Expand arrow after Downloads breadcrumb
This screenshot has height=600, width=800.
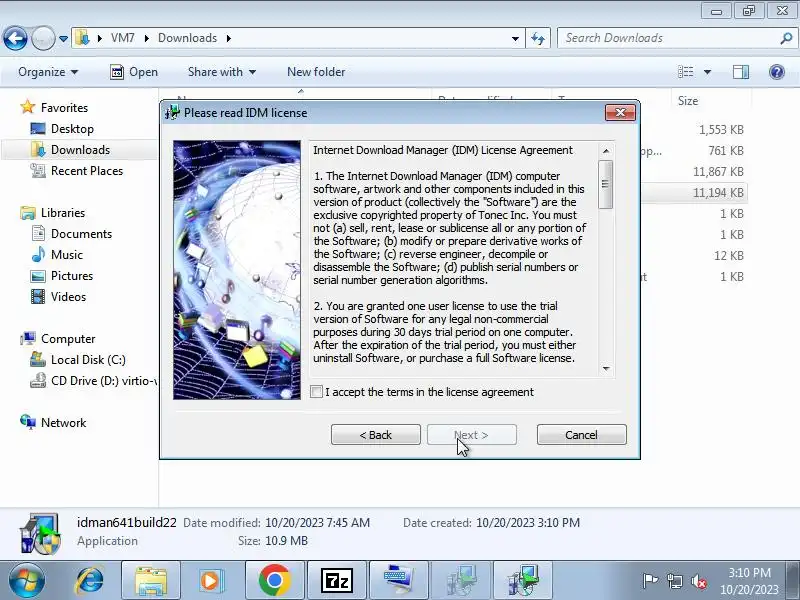(229, 38)
